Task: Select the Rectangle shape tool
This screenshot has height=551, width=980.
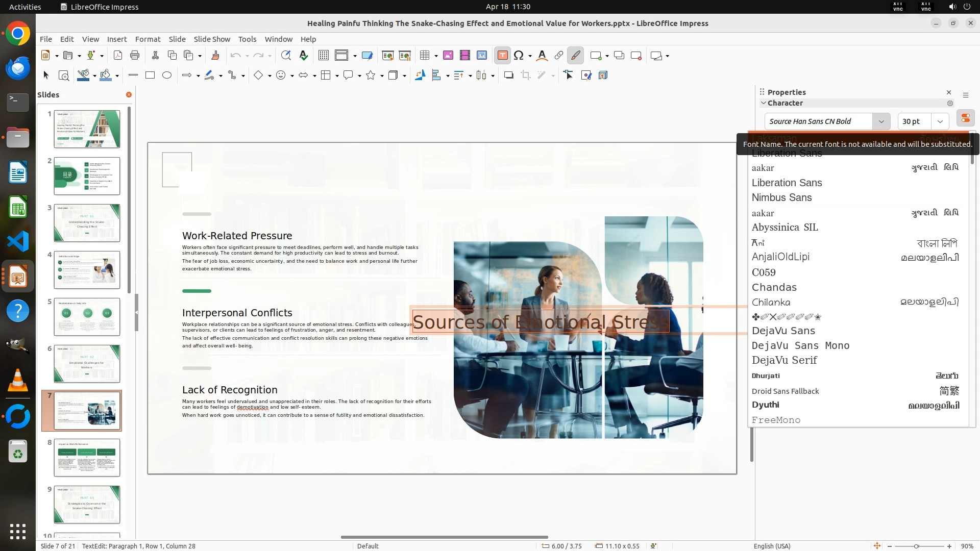Action: click(x=150, y=76)
